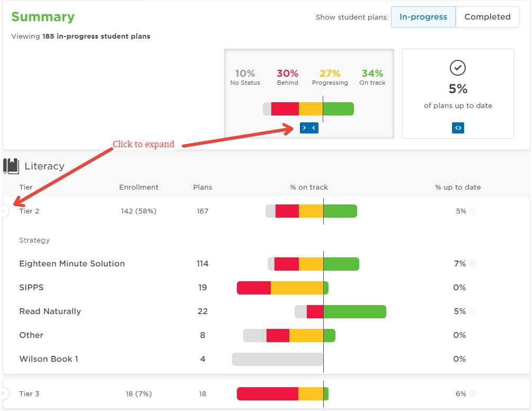Click the Tier 2 progress bar
The height and width of the screenshot is (411, 532).
click(311, 211)
